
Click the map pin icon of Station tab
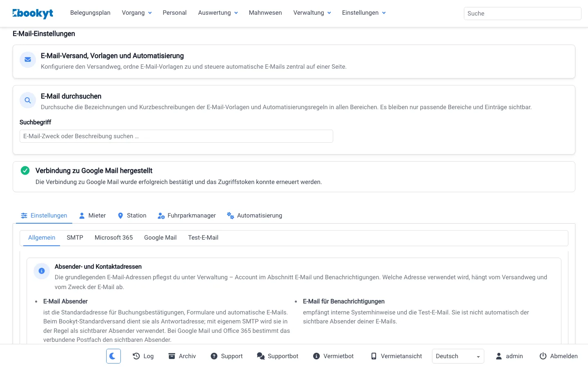coord(120,215)
